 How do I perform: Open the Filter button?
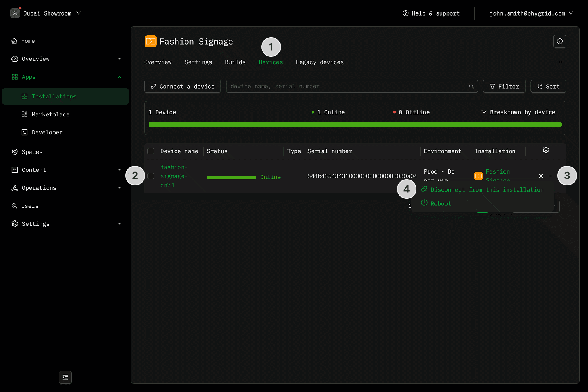(504, 86)
